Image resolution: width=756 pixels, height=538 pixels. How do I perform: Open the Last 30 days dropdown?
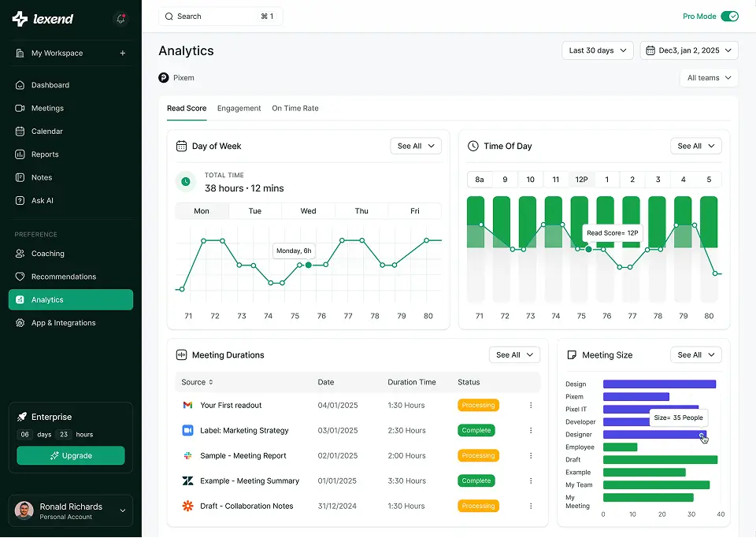(598, 50)
